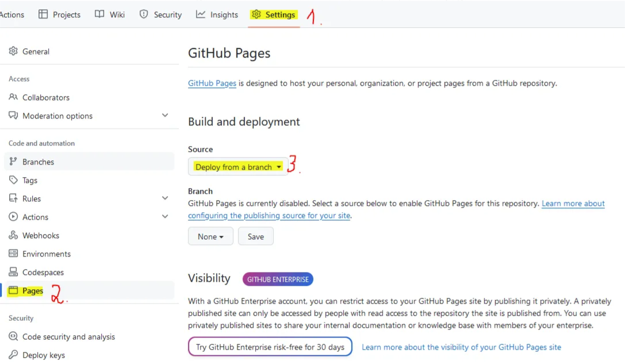This screenshot has width=625, height=364.
Task: Open the Projects tab
Action: tap(59, 15)
